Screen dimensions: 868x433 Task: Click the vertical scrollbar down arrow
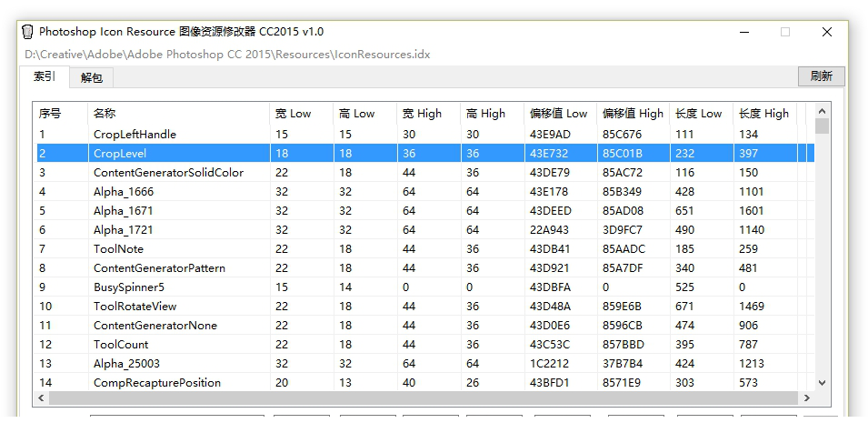point(822,383)
